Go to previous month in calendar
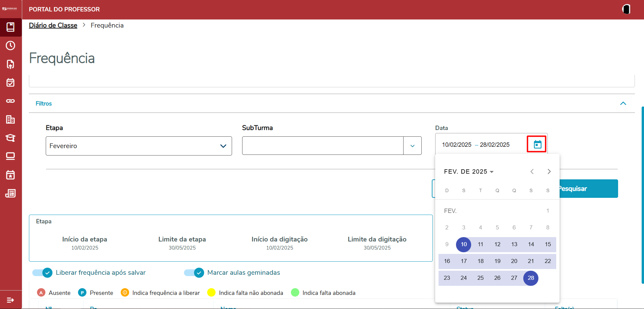 532,172
